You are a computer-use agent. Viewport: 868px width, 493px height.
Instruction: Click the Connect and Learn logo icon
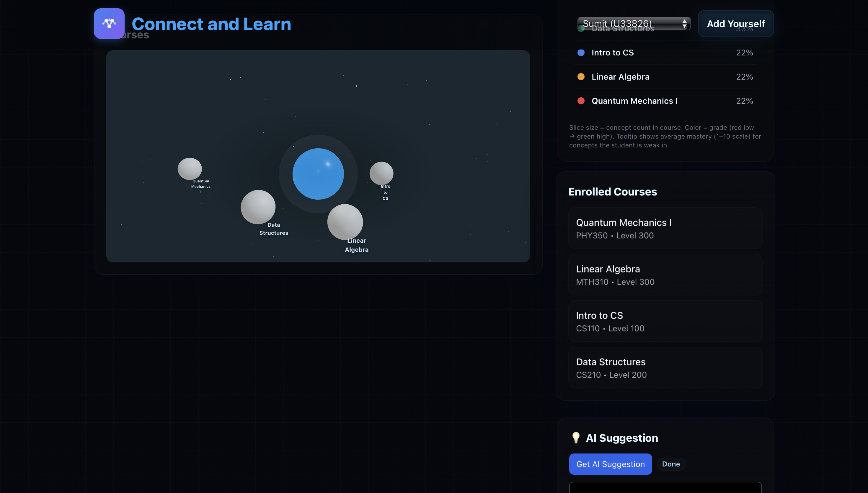point(109,23)
